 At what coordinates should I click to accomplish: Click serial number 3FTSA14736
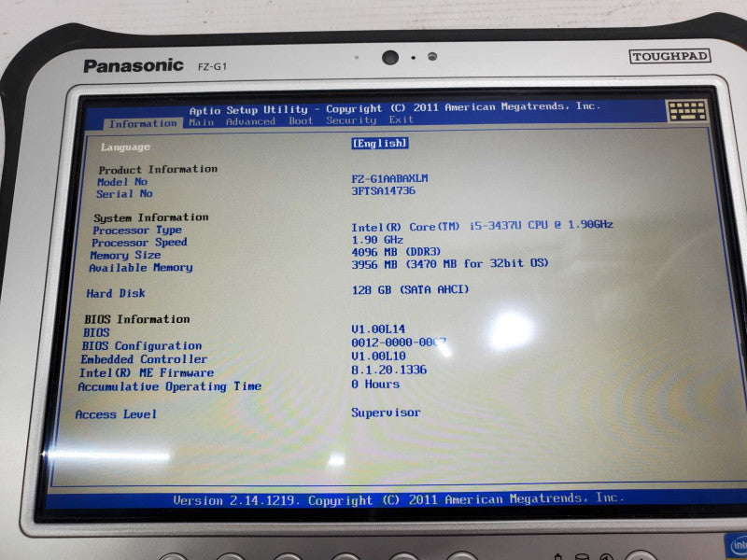pos(383,190)
